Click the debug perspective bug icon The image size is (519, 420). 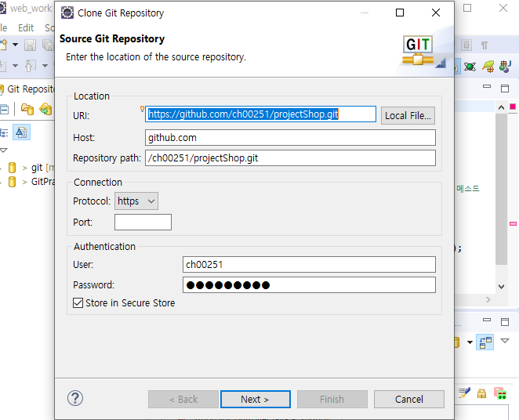point(470,67)
